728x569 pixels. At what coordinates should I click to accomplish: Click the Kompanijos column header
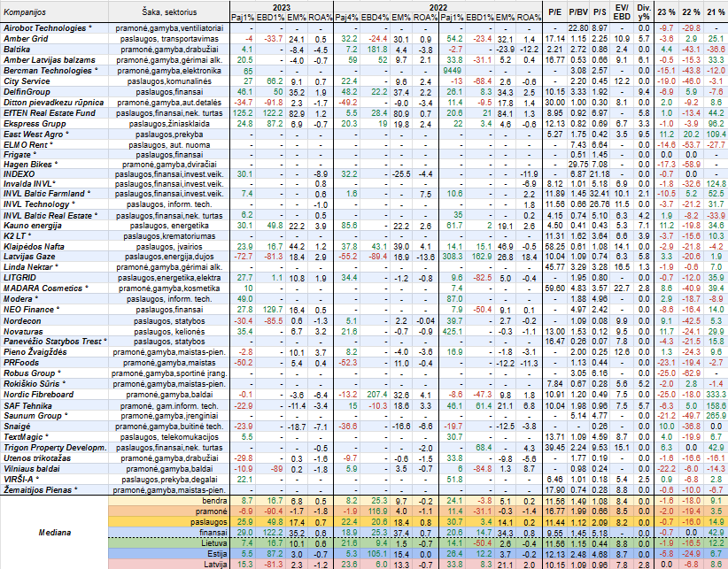pyautogui.click(x=25, y=12)
